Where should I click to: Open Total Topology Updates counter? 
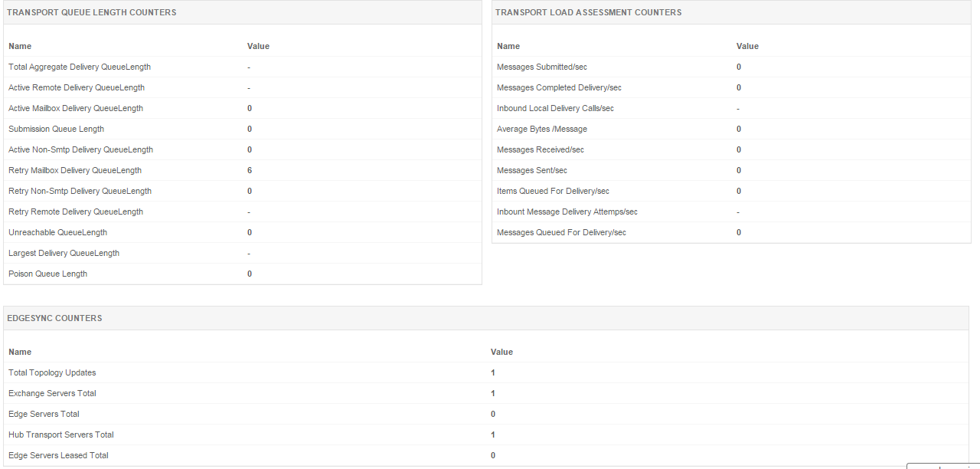[x=52, y=373]
